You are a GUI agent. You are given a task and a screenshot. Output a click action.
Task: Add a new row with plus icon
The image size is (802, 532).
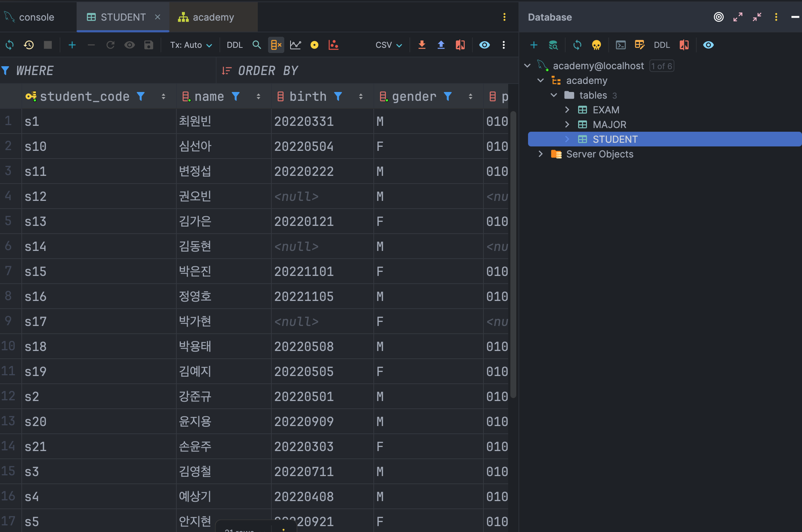click(x=72, y=45)
